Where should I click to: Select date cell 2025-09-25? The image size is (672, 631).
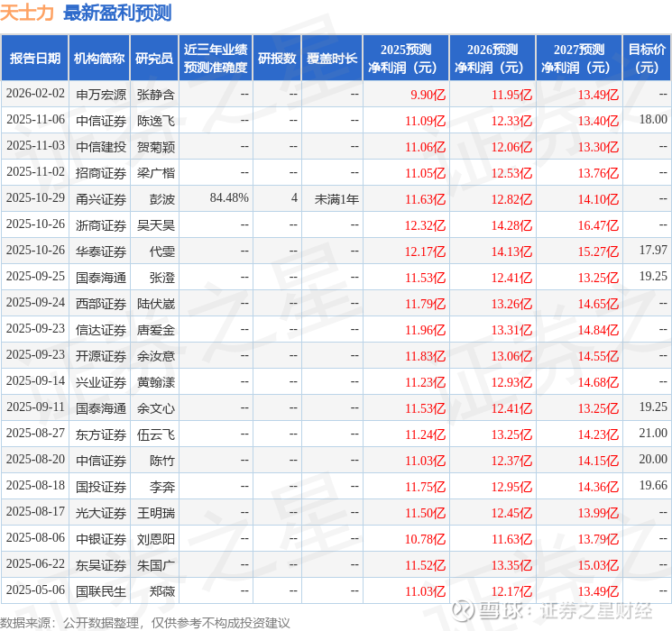coord(35,277)
